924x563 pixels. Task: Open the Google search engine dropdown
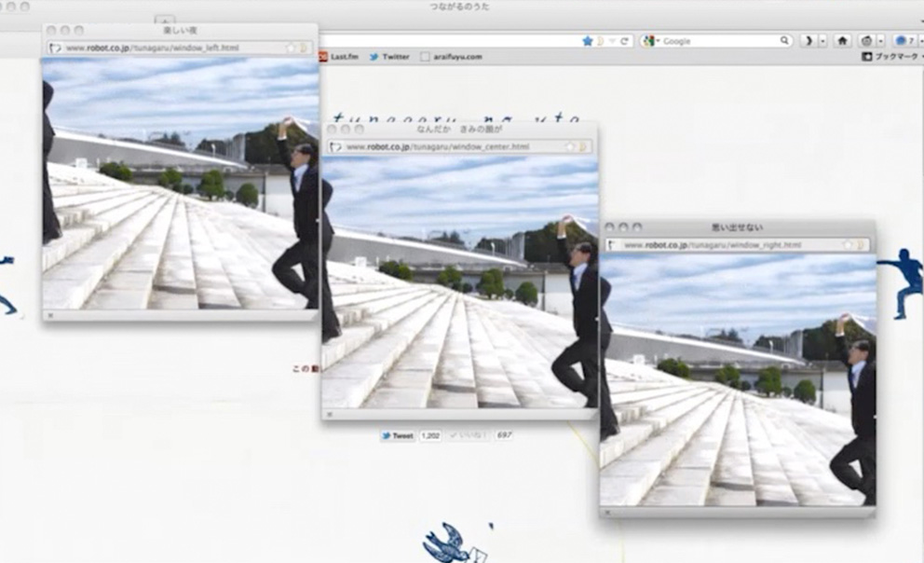point(650,41)
